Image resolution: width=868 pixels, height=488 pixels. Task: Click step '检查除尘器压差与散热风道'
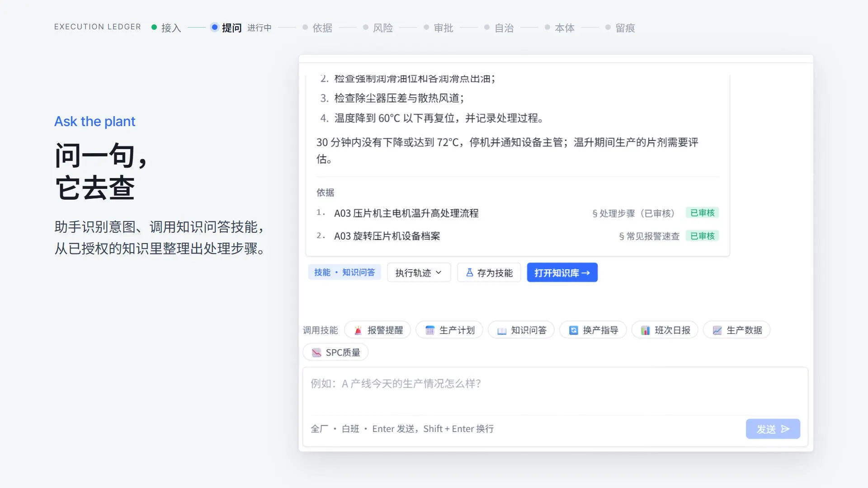pos(399,98)
